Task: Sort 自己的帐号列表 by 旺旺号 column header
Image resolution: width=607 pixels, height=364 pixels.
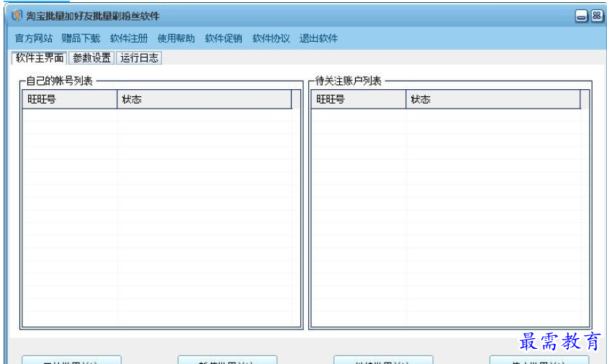Action: pos(70,99)
